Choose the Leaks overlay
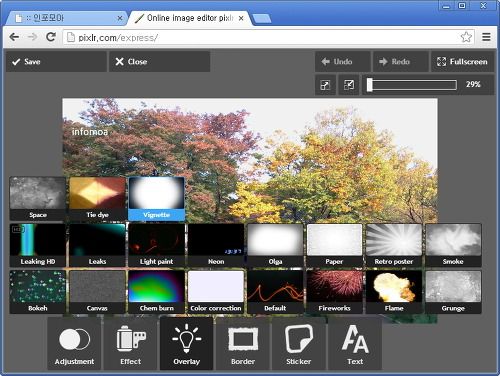 97,245
